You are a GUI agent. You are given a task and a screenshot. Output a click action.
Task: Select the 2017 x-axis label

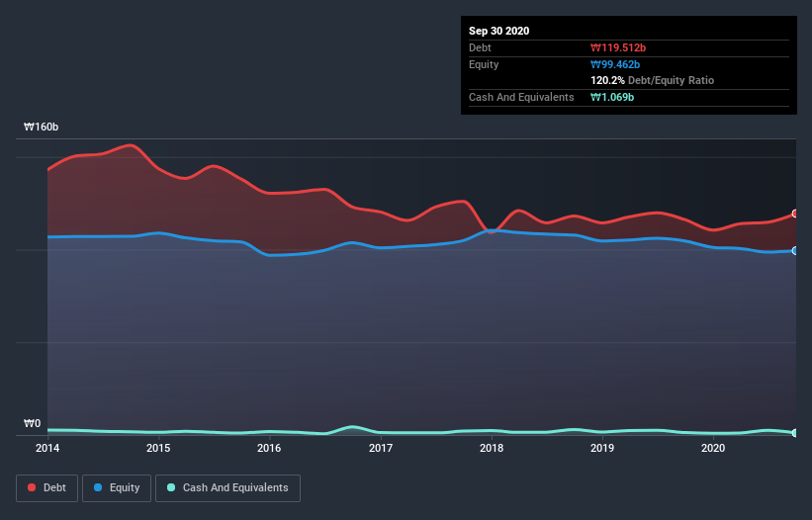coord(381,448)
